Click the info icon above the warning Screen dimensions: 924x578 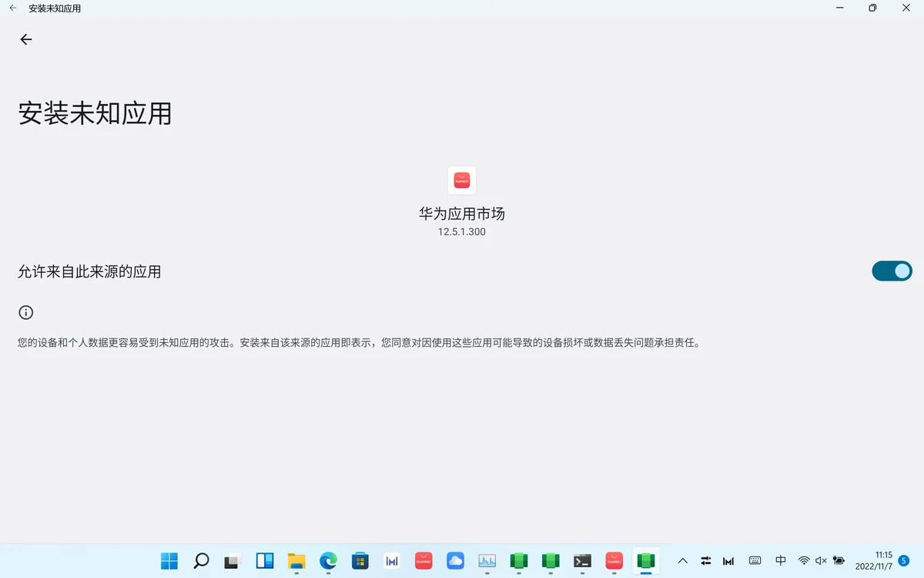click(x=26, y=312)
